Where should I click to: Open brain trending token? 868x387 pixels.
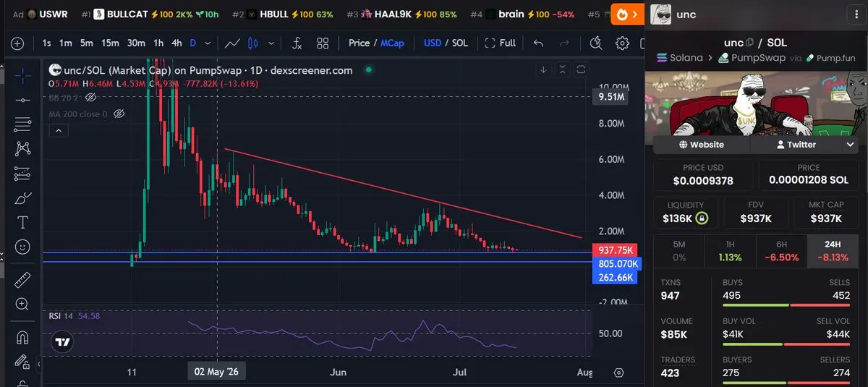[523, 14]
